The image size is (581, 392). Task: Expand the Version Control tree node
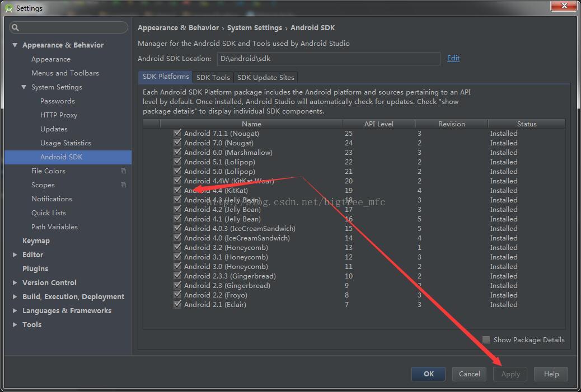pos(15,282)
